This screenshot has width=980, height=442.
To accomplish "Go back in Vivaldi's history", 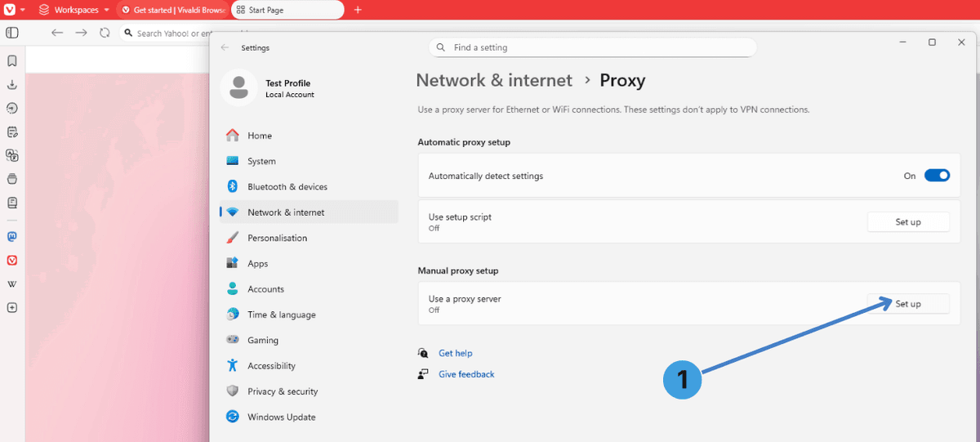I will (x=56, y=33).
